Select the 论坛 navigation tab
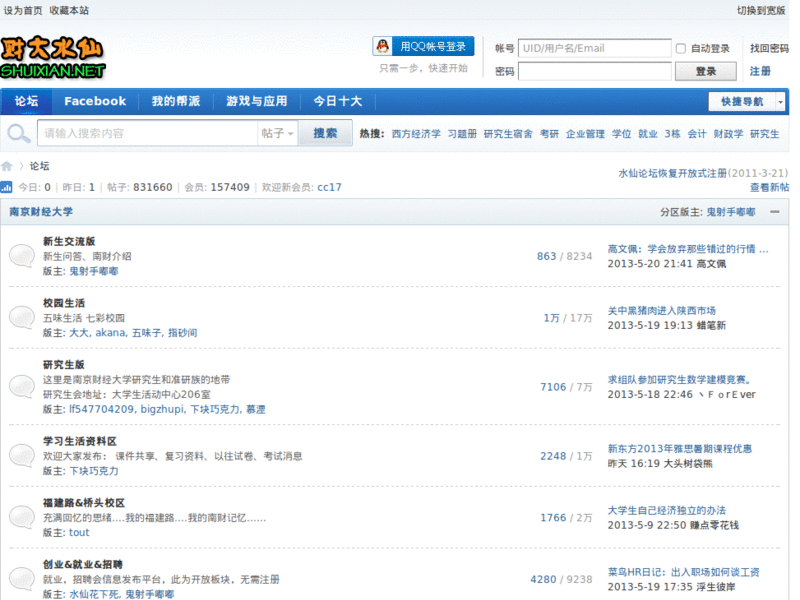Image resolution: width=800 pixels, height=600 pixels. 26,101
